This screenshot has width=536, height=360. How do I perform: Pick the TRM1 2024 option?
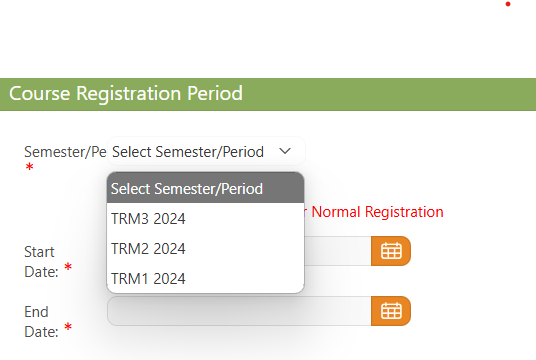coord(205,279)
